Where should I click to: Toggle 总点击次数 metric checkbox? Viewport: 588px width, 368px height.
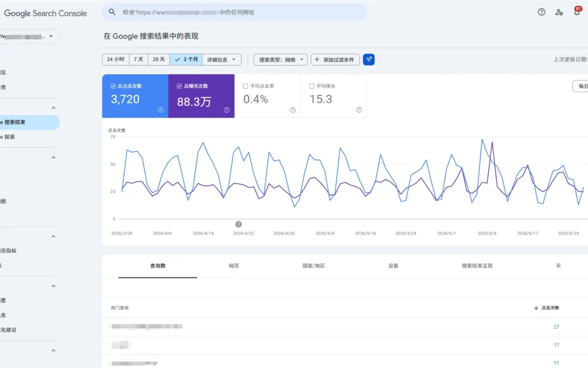113,86
